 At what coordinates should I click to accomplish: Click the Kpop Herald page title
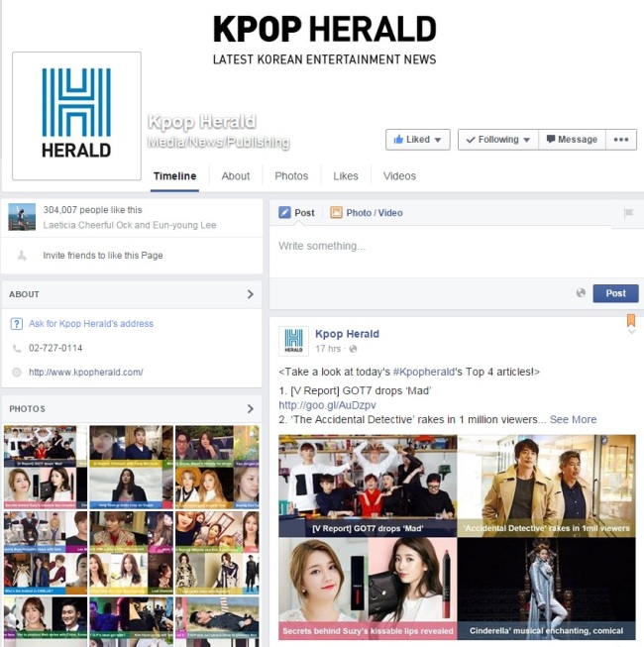202,122
